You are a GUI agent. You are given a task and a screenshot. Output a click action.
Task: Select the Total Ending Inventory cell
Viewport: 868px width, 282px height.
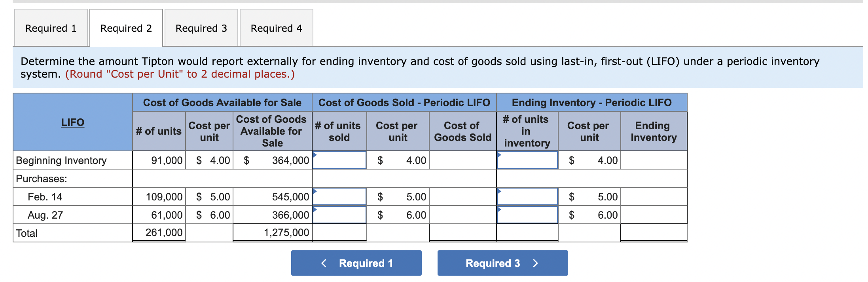(x=653, y=232)
